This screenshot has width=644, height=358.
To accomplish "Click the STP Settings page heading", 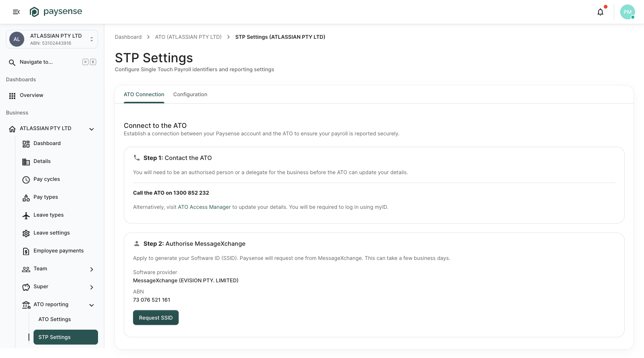I will pos(154,58).
